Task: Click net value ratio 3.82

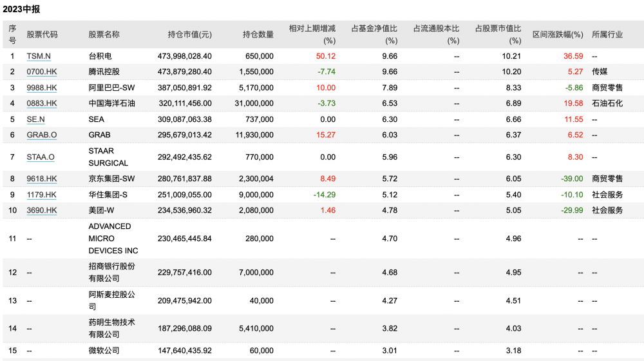Action: coord(390,329)
